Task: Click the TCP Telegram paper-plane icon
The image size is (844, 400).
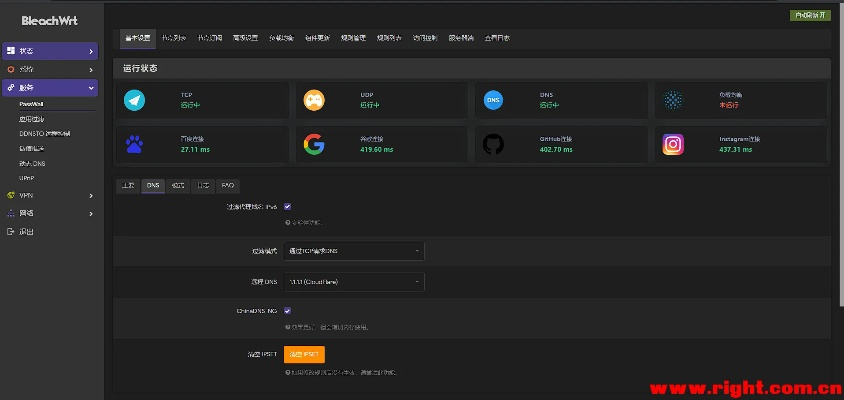Action: pyautogui.click(x=133, y=100)
